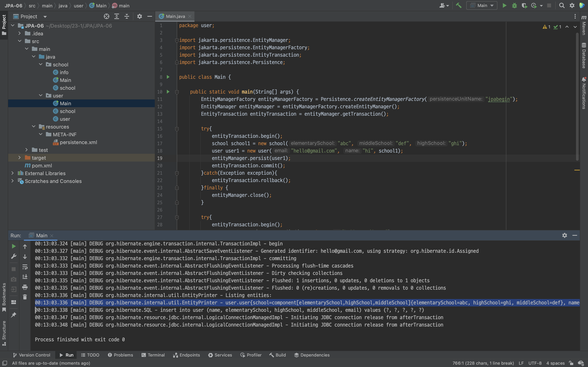
Task: Toggle the pin tab icon in Run panel
Action: pos(14,315)
